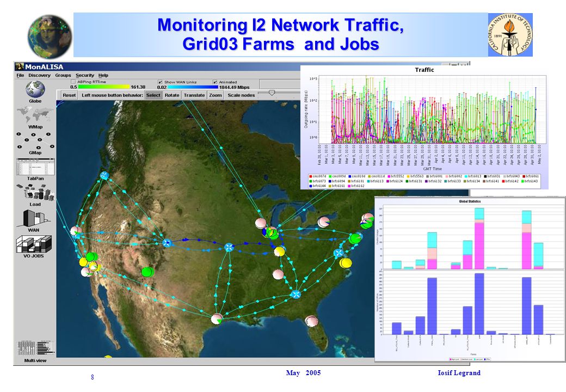The width and height of the screenshot is (566, 392).
Task: Select the Washington DC router node
Action: (338, 253)
